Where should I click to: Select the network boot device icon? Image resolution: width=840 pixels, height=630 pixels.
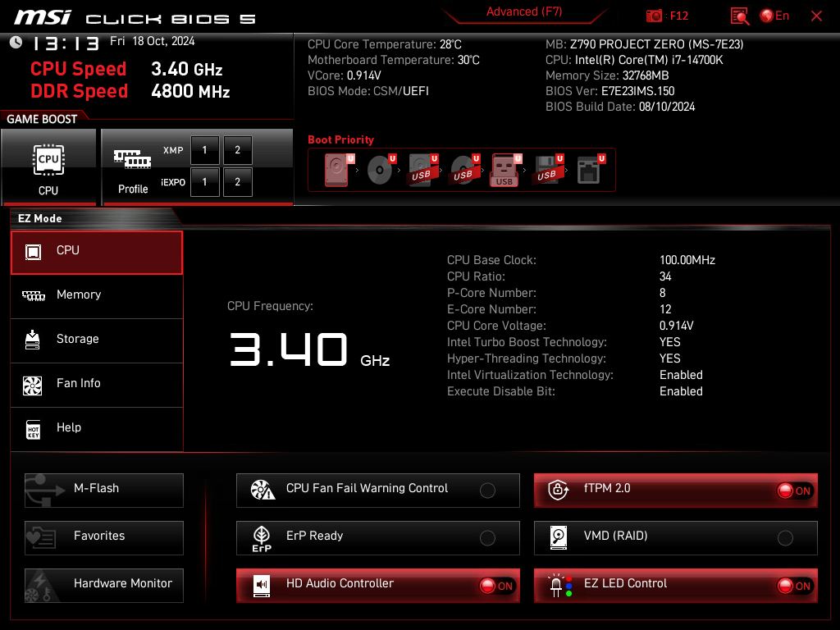pyautogui.click(x=589, y=170)
